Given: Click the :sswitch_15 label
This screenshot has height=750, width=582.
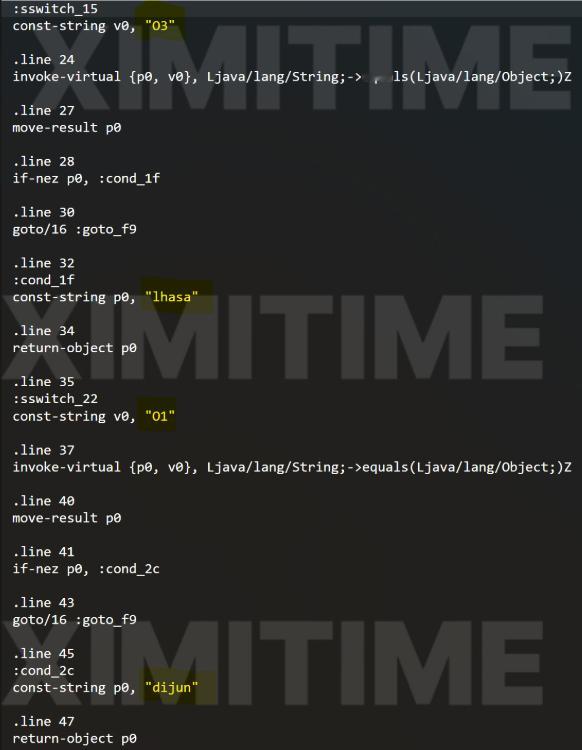Looking at the screenshot, I should pos(55,9).
